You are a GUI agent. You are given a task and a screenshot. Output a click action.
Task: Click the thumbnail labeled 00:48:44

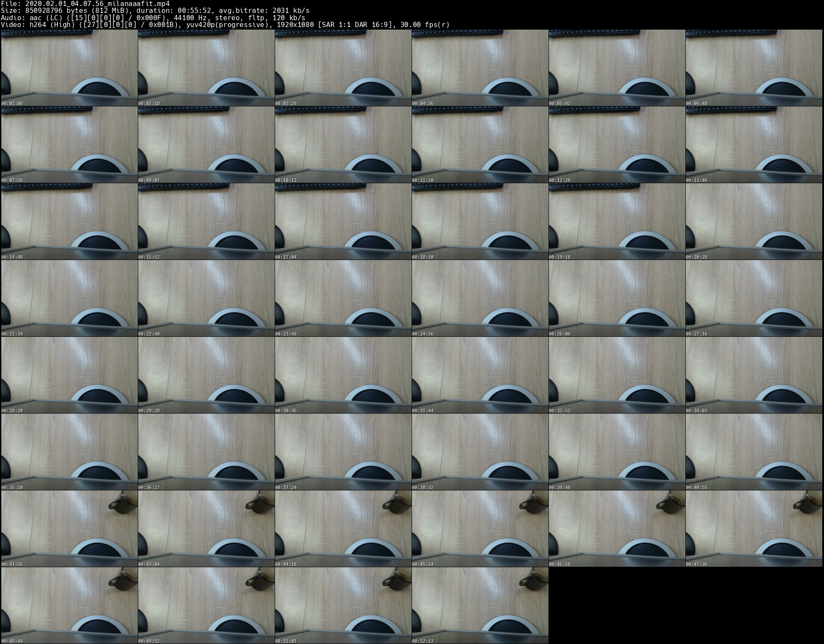69,605
